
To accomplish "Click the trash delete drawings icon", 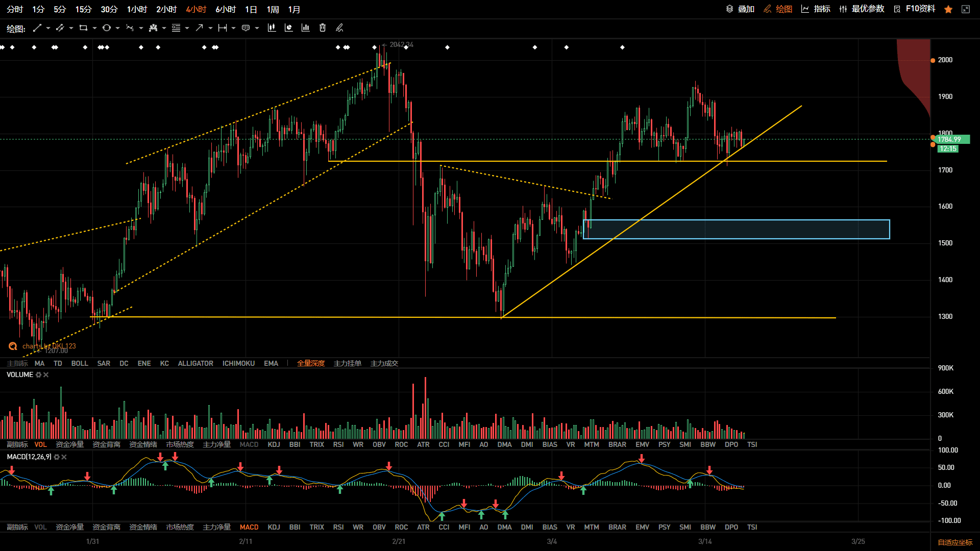I will (323, 28).
